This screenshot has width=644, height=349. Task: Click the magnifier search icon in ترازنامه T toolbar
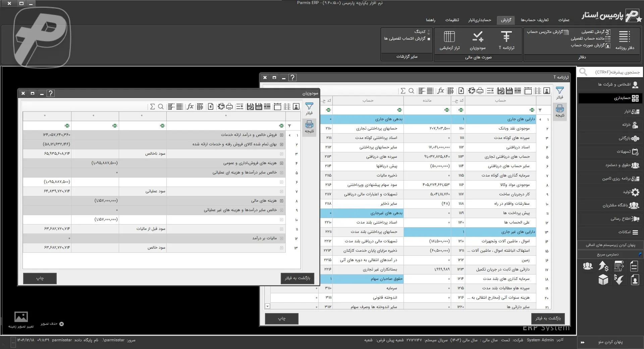411,91
